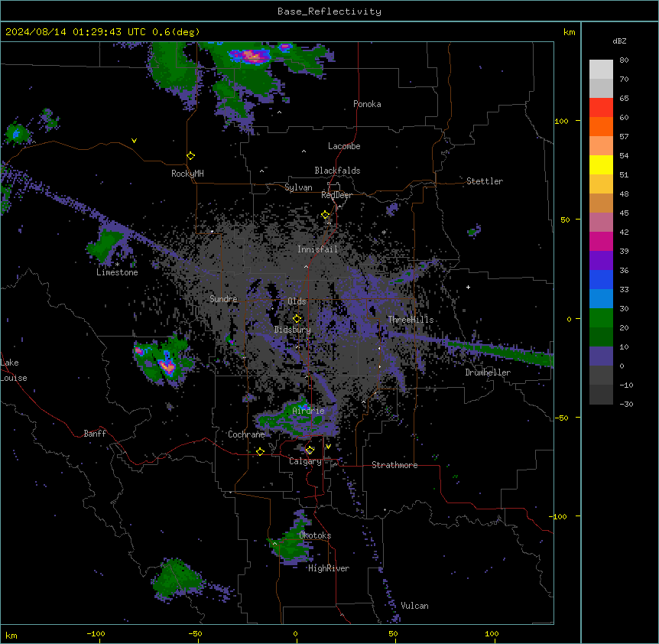659x644 pixels.
Task: Click the Olds town label
Action: 297,301
